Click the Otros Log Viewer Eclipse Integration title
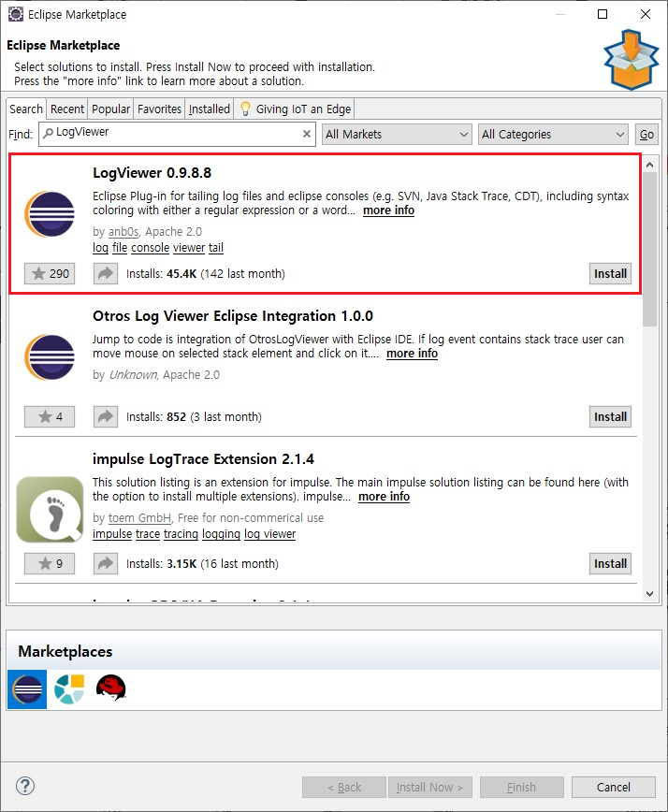This screenshot has height=812, width=668. (x=233, y=316)
